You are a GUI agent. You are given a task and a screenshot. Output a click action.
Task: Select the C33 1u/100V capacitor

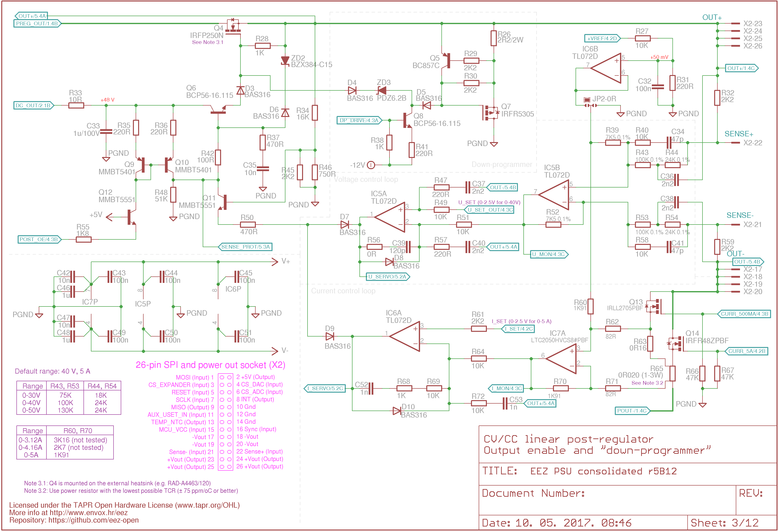coord(106,131)
